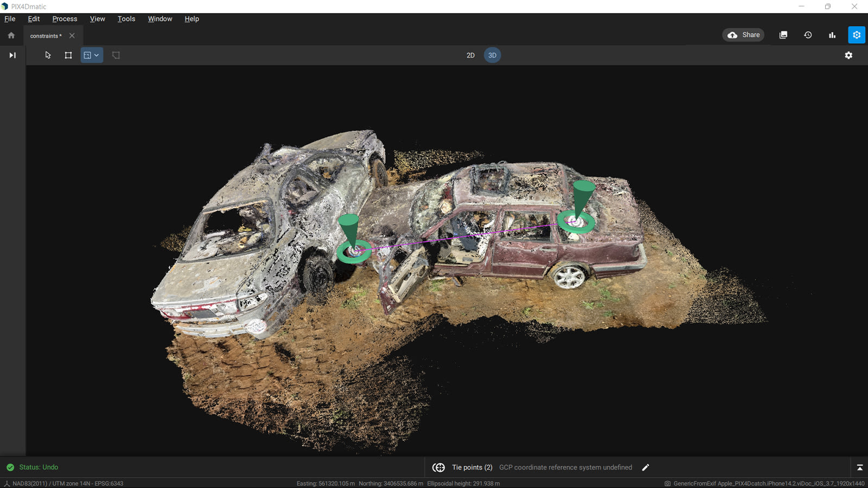Select the rectangle marking tool

coord(68,55)
